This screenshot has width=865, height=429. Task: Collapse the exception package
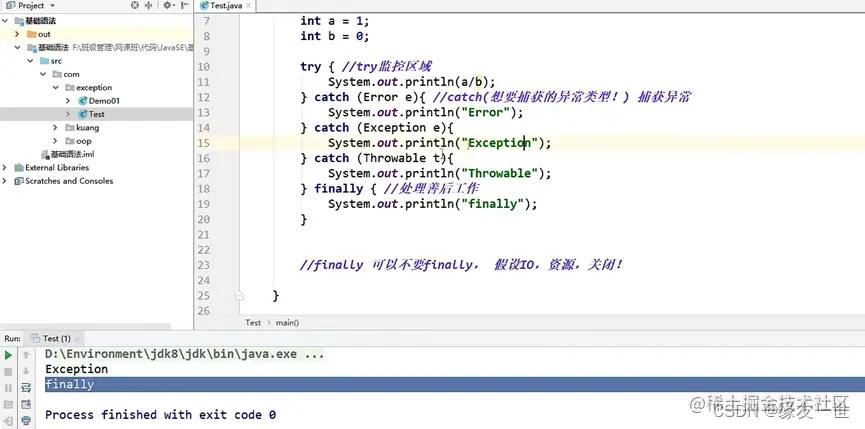(56, 87)
